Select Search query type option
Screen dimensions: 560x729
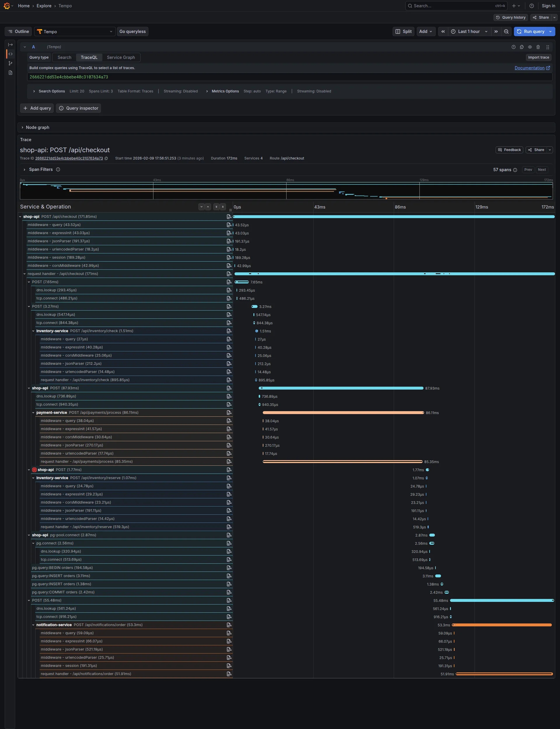click(x=64, y=57)
